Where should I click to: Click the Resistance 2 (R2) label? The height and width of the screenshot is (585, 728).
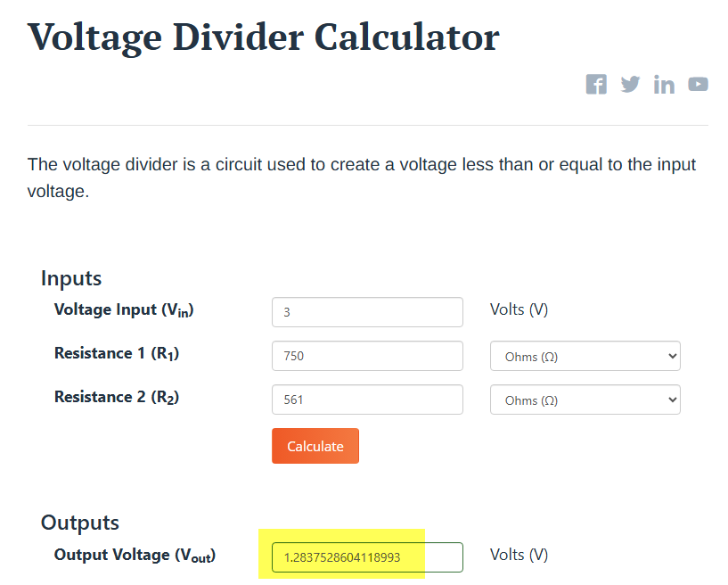[x=117, y=398]
